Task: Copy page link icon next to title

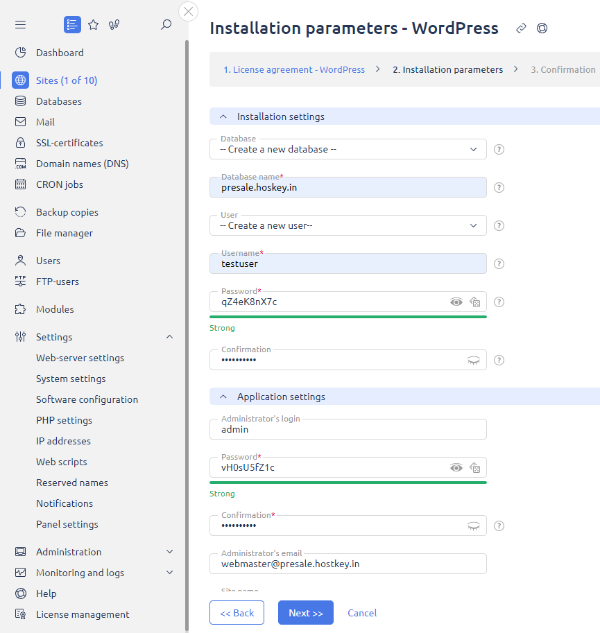Action: coord(521,29)
